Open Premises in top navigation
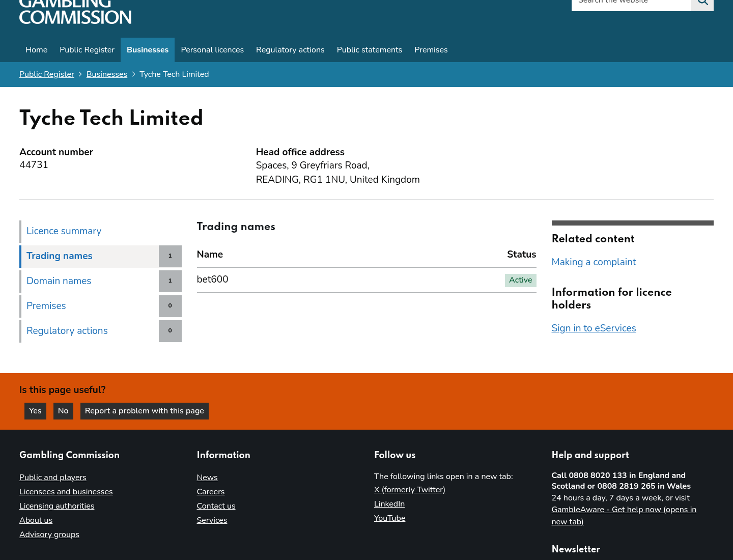 431,50
